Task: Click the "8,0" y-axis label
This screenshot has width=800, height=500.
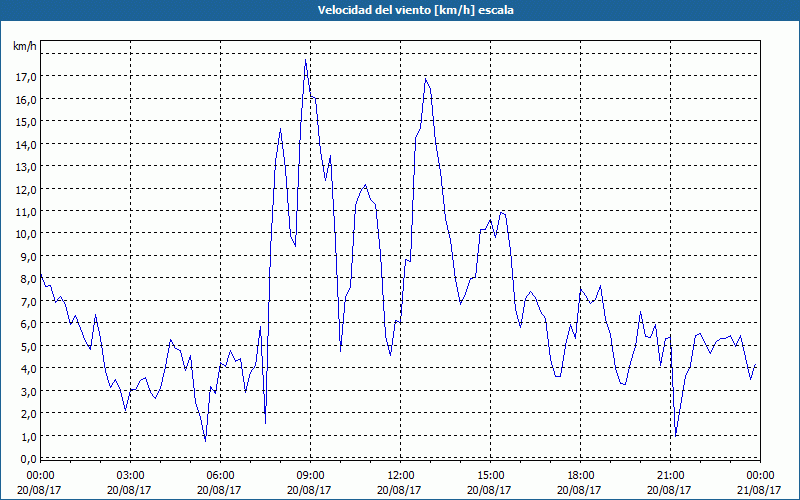Action: coord(28,279)
